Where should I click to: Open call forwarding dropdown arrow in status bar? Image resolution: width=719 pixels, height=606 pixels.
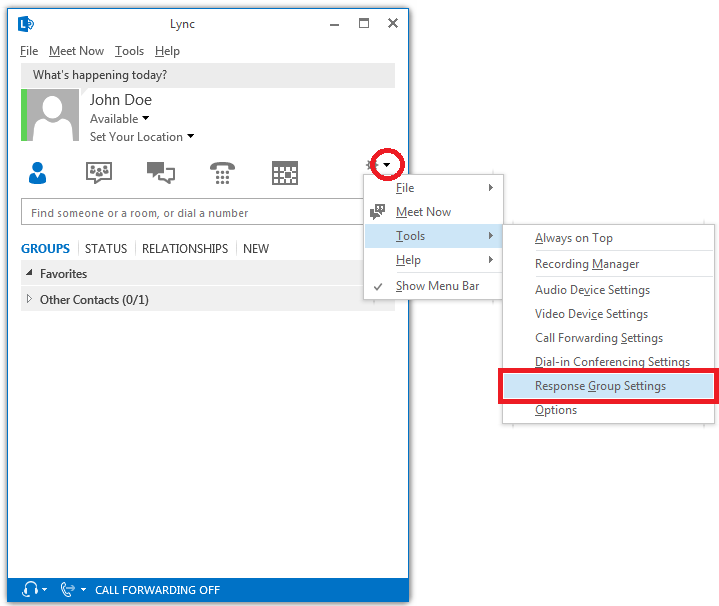click(x=83, y=589)
